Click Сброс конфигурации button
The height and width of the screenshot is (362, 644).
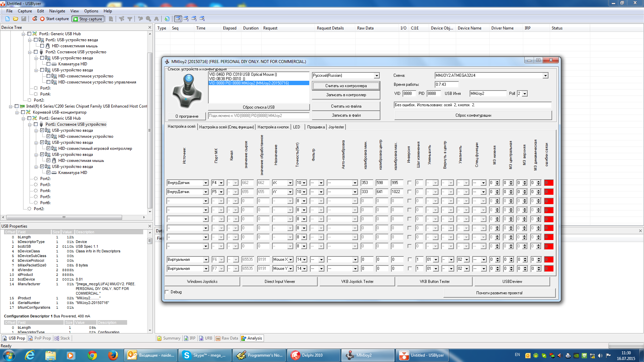point(473,115)
